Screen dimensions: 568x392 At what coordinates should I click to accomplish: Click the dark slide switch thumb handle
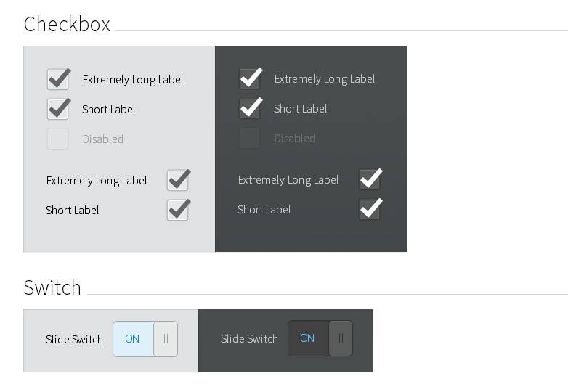[x=341, y=338]
